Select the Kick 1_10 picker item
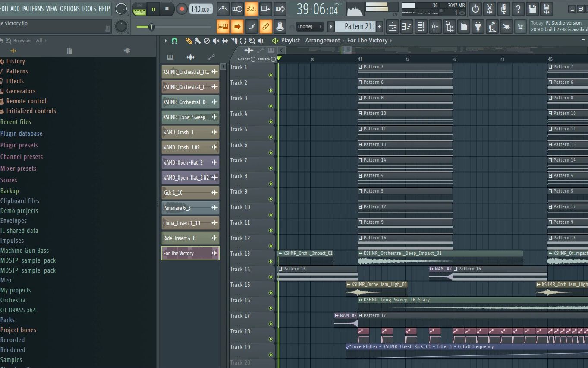 coord(190,193)
